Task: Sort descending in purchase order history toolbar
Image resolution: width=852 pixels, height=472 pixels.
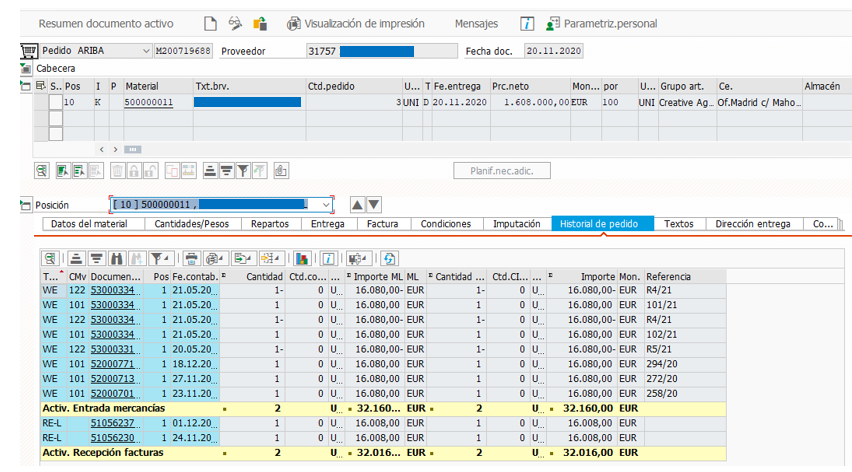Action: pos(96,259)
